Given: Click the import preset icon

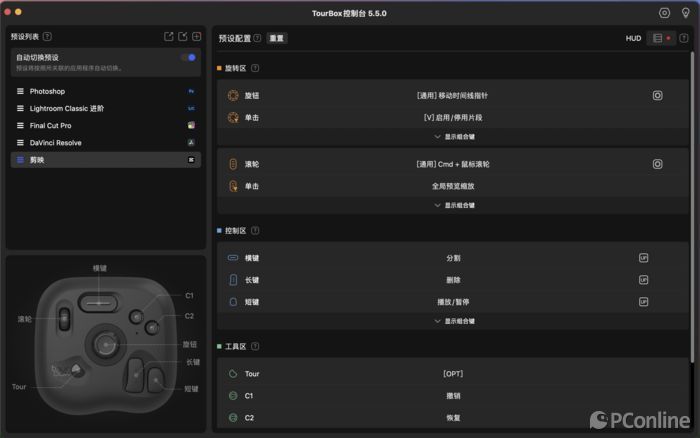Looking at the screenshot, I should click(x=183, y=37).
